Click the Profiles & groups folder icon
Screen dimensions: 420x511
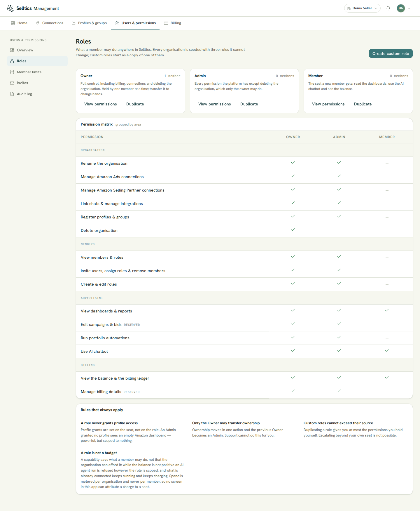pos(73,23)
